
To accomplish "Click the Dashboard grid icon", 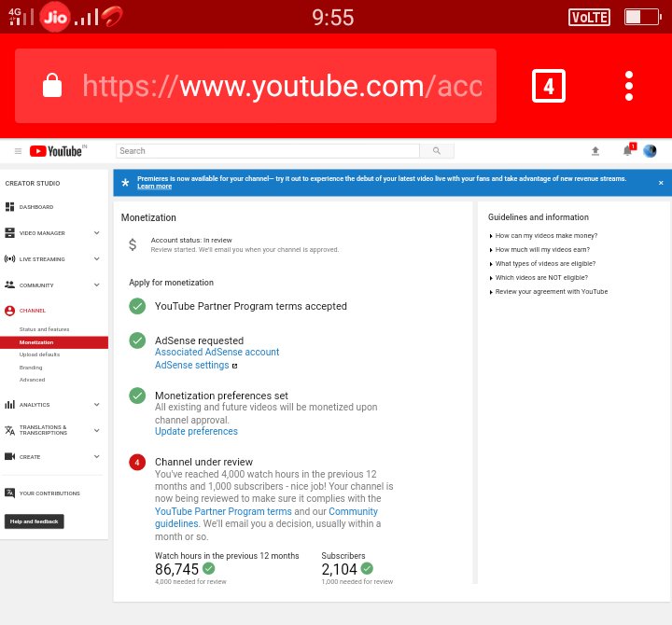I will pos(9,207).
